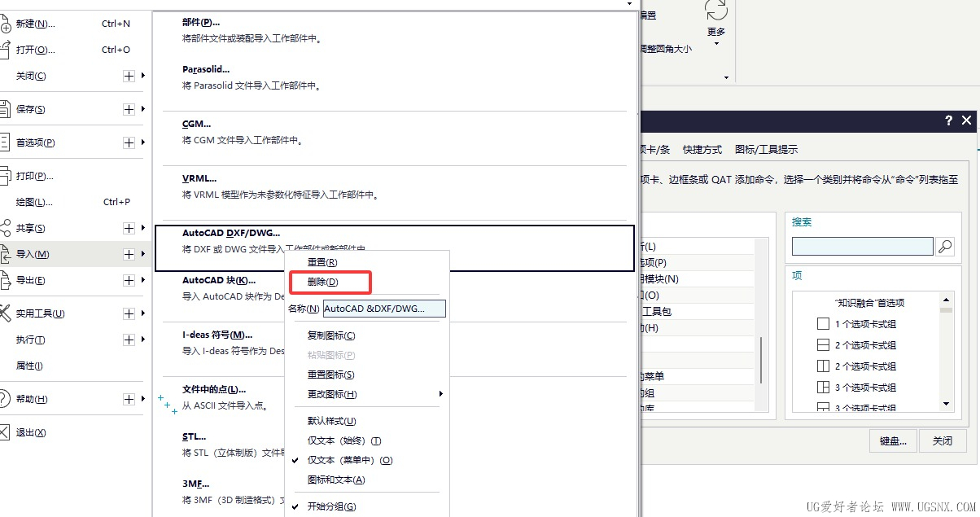
Task: Click 重置(R) in the context menu
Action: (322, 262)
